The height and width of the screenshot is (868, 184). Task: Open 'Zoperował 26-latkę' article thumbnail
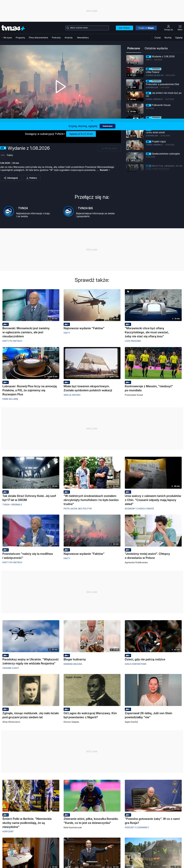pos(153,690)
